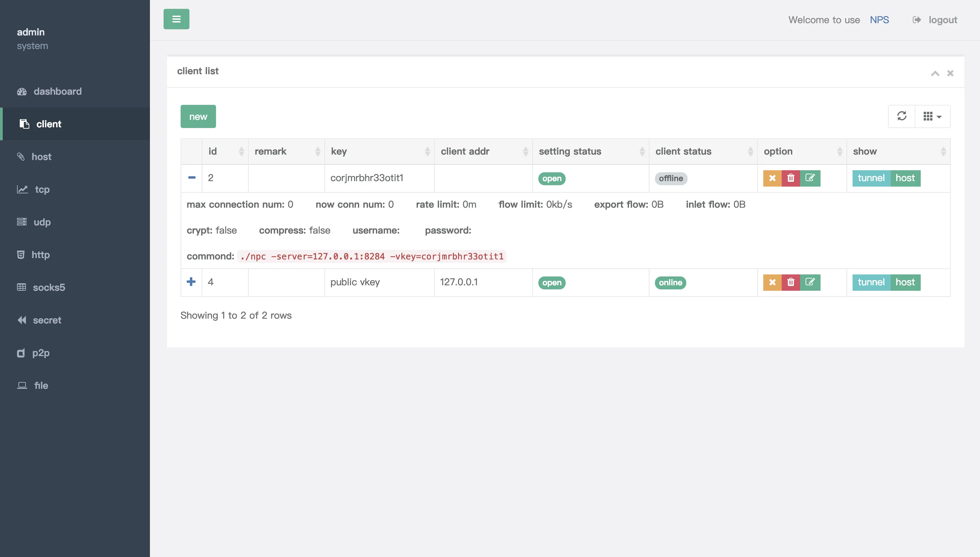The image size is (980, 557).
Task: Collapse details row for client 2
Action: (192, 178)
